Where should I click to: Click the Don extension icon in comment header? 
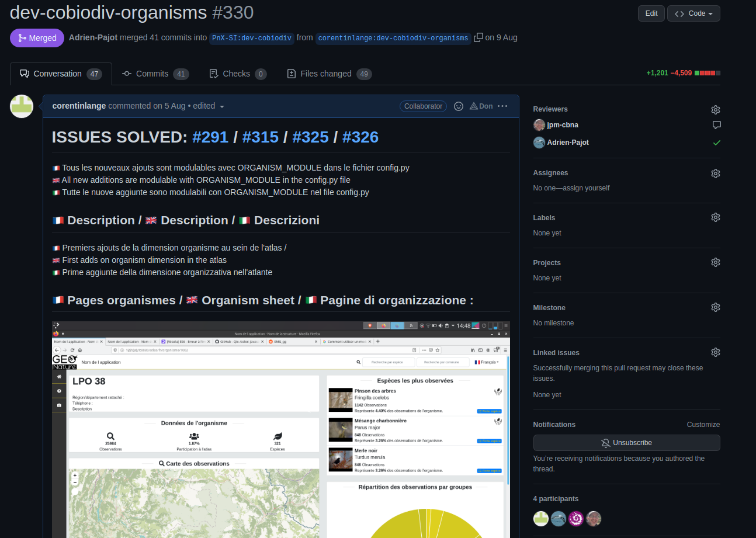point(481,106)
